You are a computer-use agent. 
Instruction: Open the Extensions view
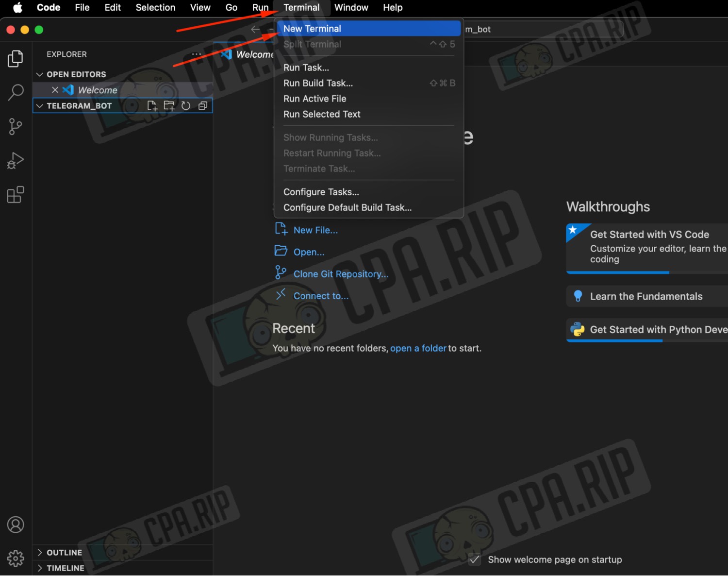pyautogui.click(x=16, y=195)
